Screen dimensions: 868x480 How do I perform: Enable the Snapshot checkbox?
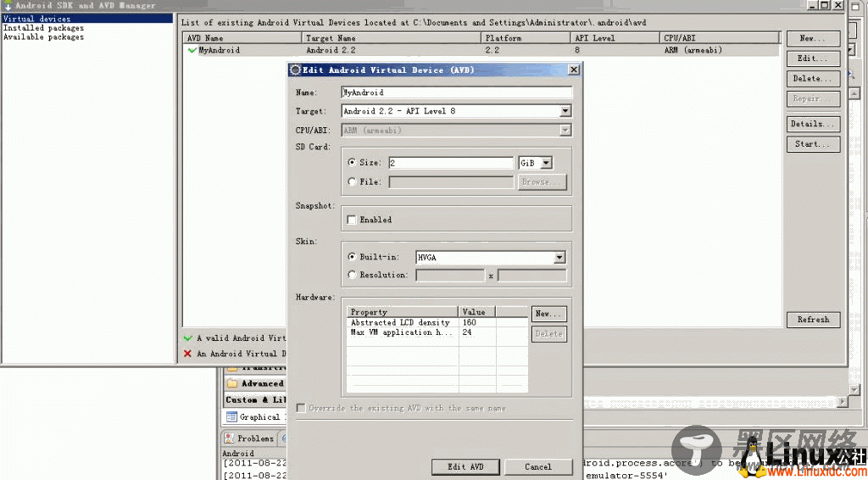pyautogui.click(x=352, y=220)
